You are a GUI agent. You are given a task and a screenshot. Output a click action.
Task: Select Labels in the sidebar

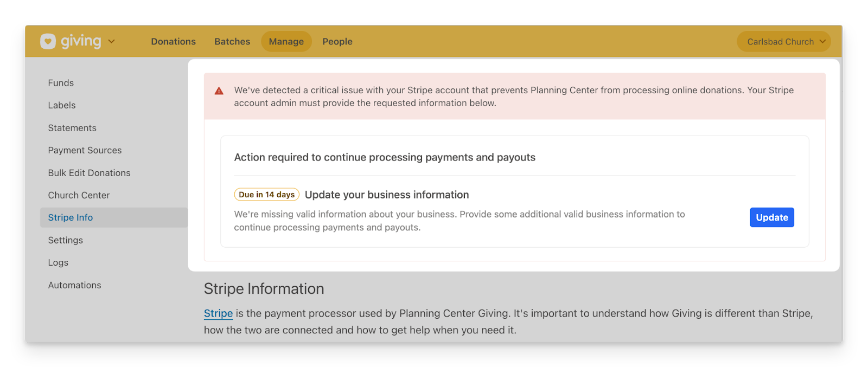(62, 105)
